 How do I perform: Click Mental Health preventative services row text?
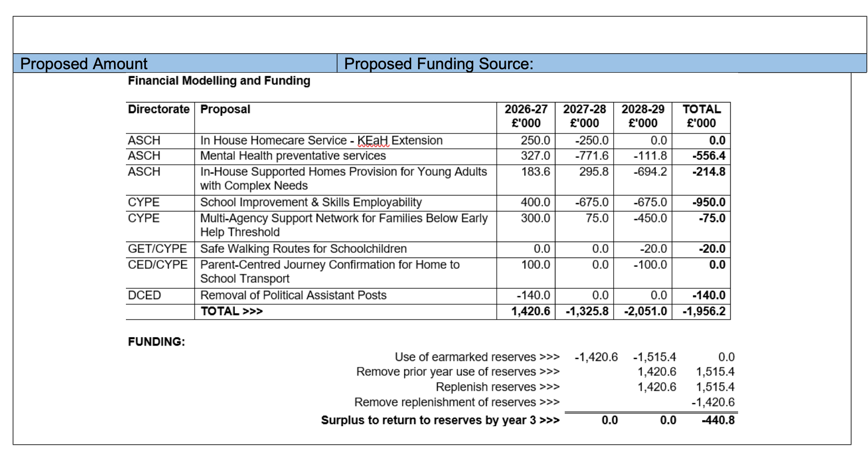point(293,156)
